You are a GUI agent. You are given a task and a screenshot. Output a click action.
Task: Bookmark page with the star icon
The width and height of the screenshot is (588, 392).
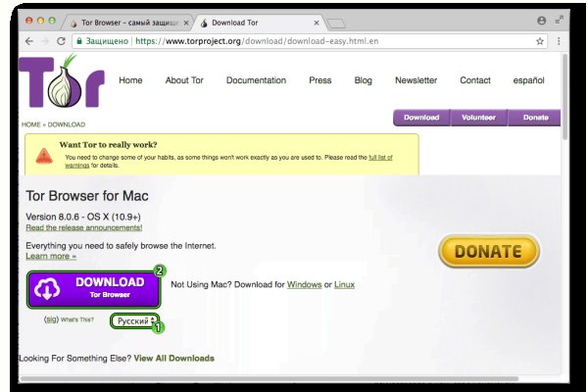click(539, 41)
